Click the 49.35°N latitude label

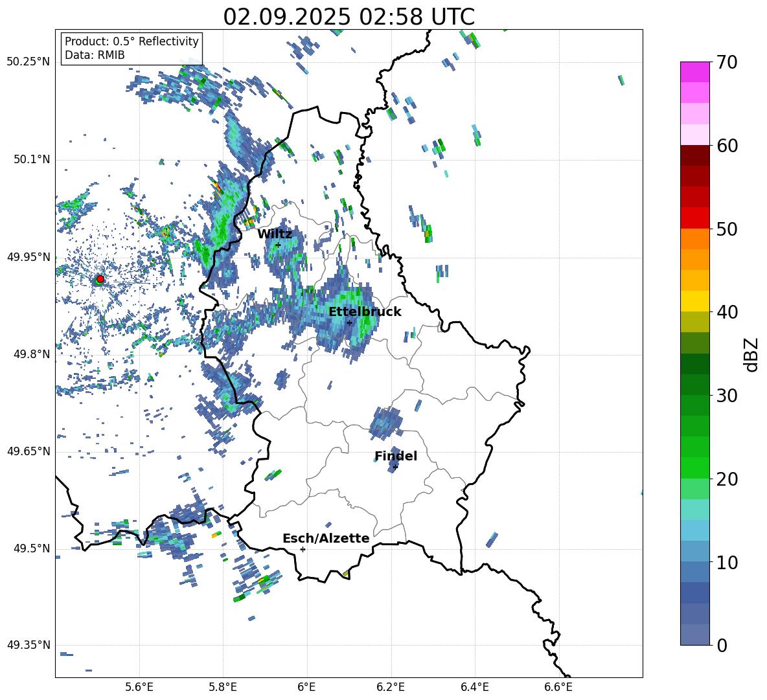point(28,645)
